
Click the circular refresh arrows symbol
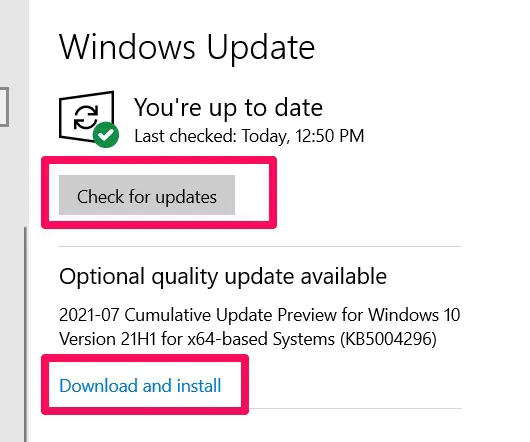point(86,117)
